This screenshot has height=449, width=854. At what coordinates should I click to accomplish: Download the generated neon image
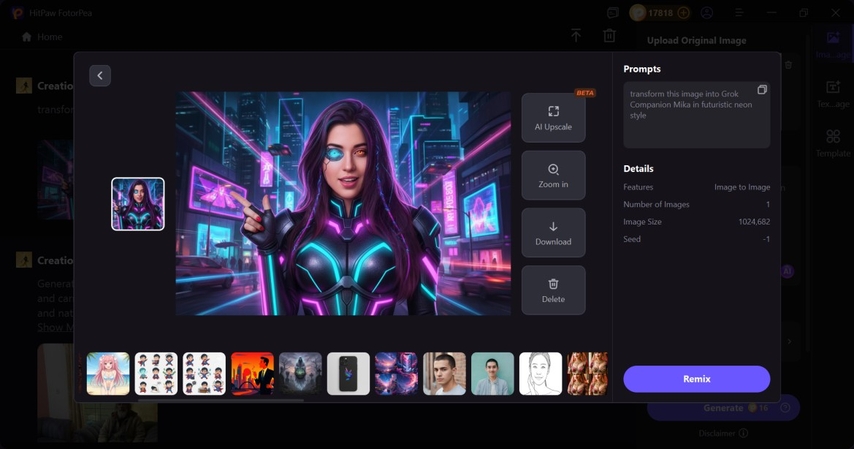[x=553, y=232]
